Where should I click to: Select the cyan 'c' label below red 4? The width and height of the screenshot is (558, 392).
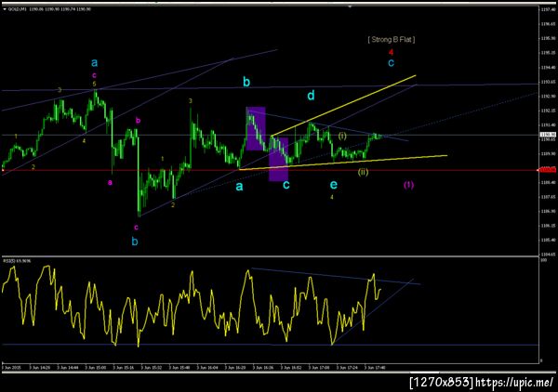click(x=392, y=63)
